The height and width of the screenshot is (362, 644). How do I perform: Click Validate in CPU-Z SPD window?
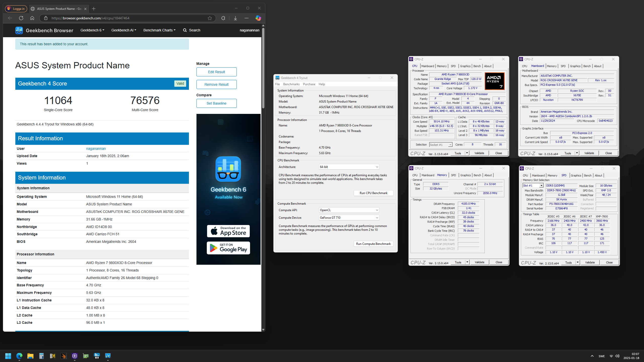(x=590, y=262)
